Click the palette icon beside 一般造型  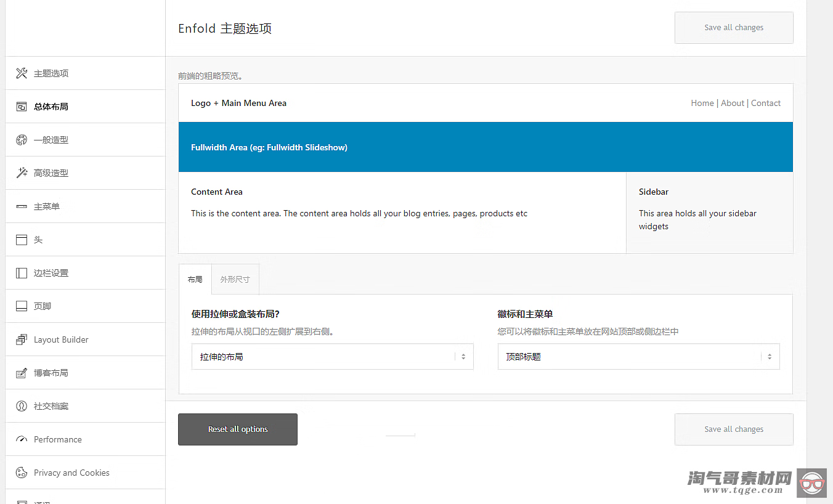22,140
